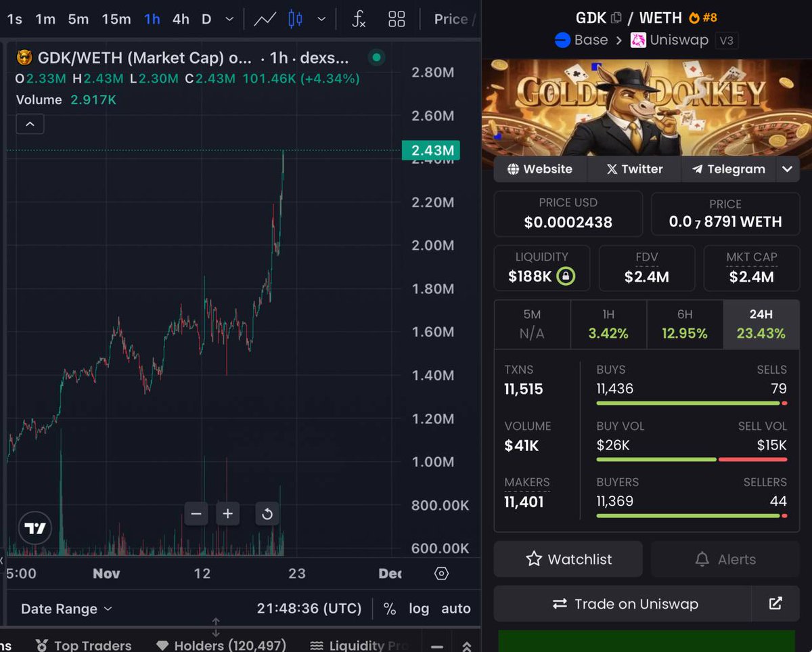Zoom in the chart with plus button
812x652 pixels.
(x=228, y=514)
